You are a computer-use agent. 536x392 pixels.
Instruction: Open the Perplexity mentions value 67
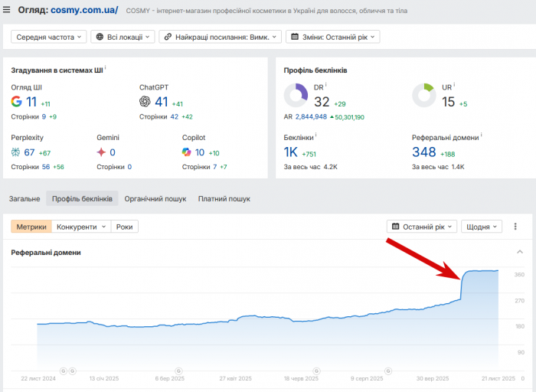29,152
